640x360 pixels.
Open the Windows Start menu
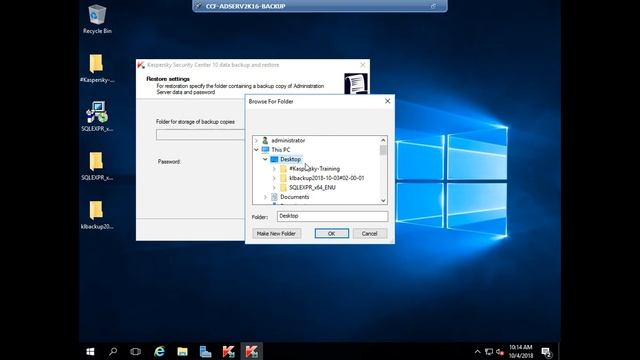(91, 351)
